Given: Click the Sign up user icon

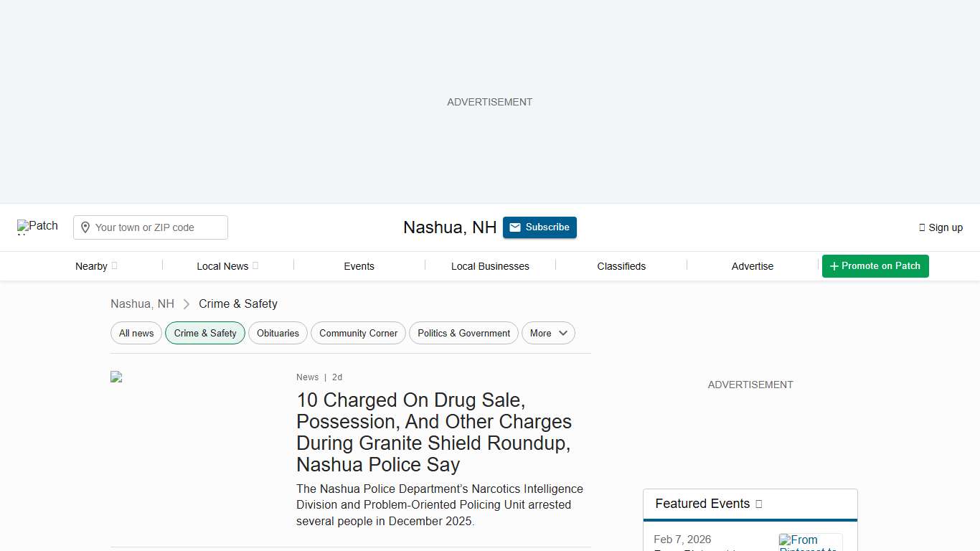Looking at the screenshot, I should click(922, 227).
